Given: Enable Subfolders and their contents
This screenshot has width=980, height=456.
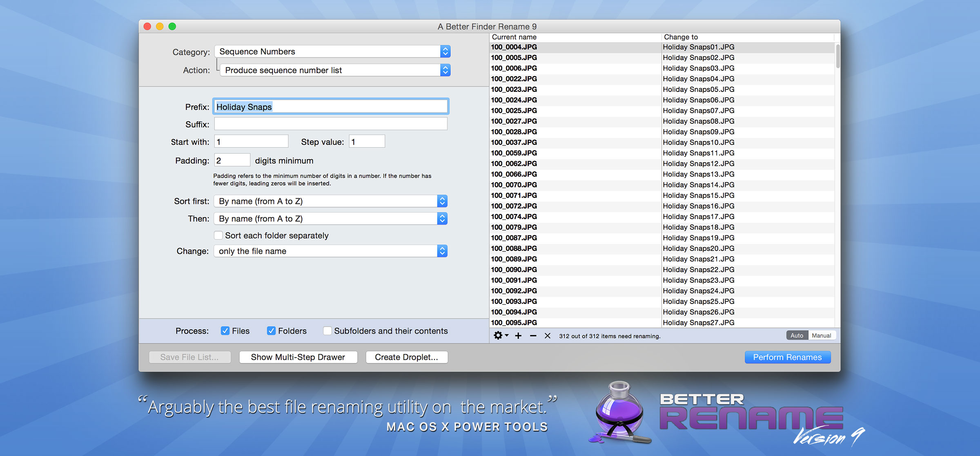Looking at the screenshot, I should point(327,331).
